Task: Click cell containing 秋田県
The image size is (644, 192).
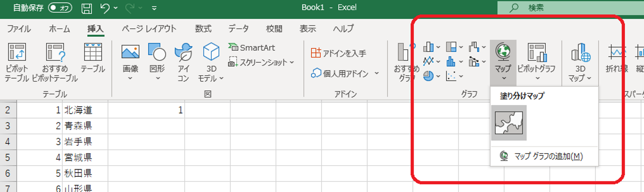Action: click(x=85, y=173)
